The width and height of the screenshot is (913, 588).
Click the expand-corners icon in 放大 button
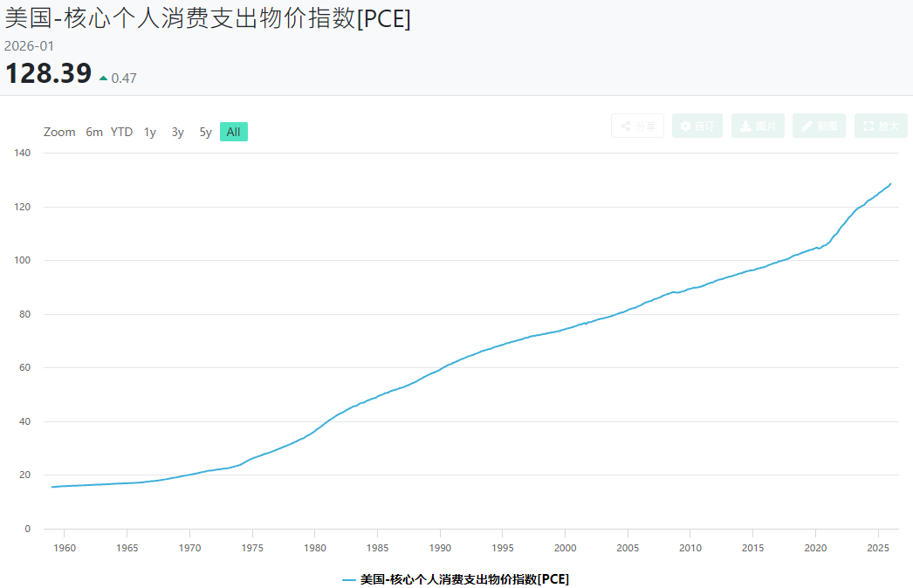870,126
